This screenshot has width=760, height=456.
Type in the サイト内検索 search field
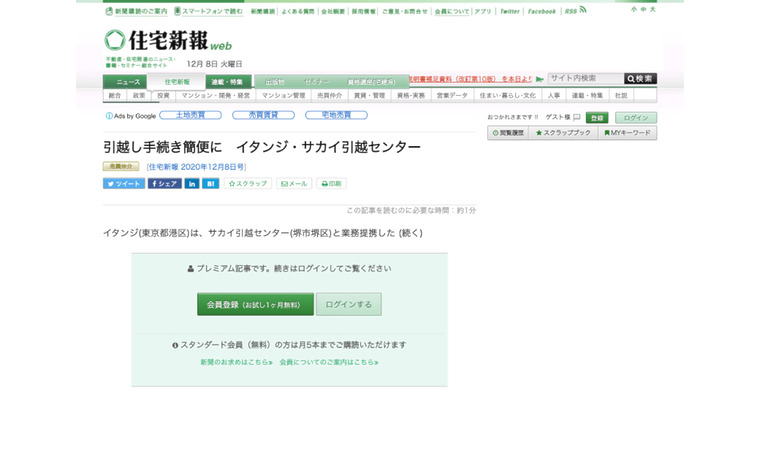585,79
